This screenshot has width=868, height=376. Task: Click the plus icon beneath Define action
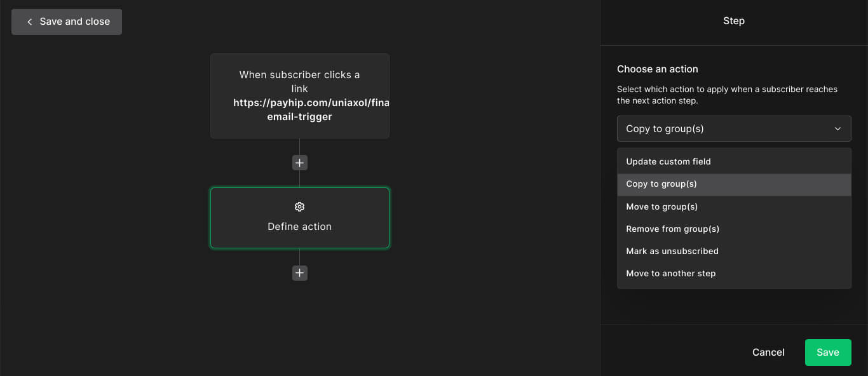coord(300,273)
